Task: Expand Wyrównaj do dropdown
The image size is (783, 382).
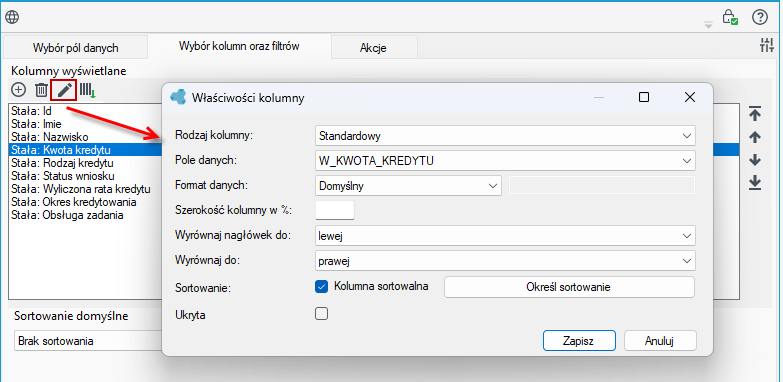Action: tap(505, 261)
